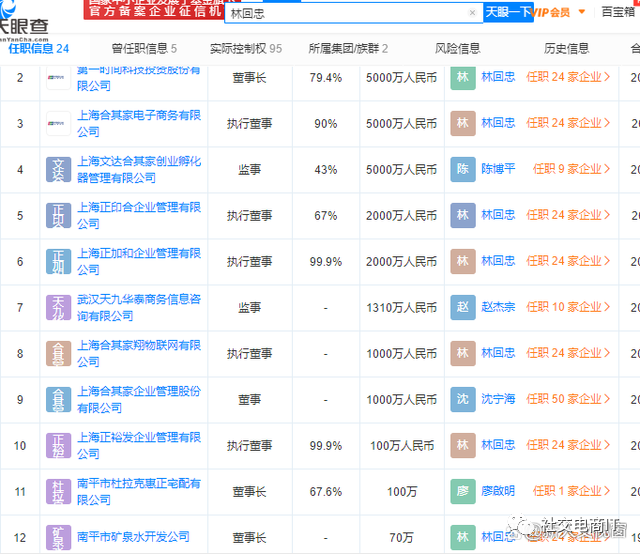The image size is (640, 554).
Task: Click the 林 avatar icon in row 10
Action: (463, 445)
